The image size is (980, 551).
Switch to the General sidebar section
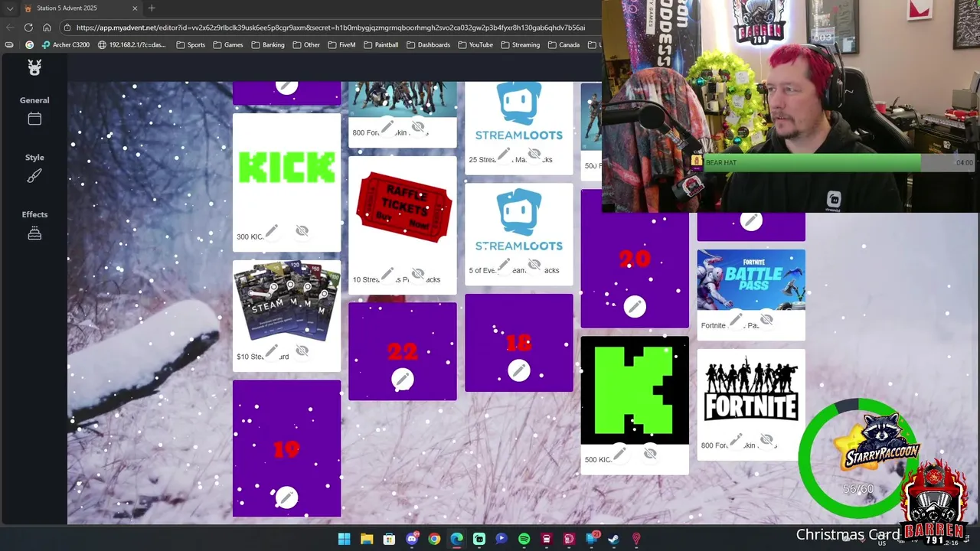34,100
